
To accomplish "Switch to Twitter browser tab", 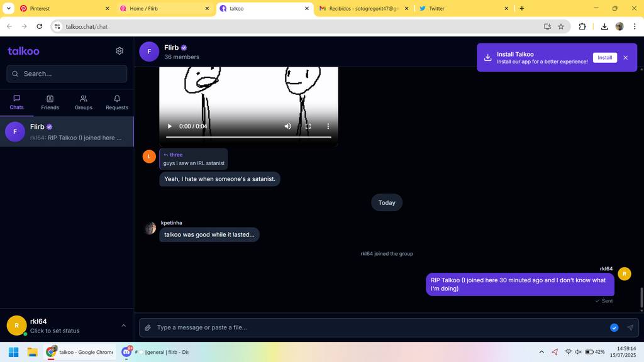I will [x=464, y=8].
